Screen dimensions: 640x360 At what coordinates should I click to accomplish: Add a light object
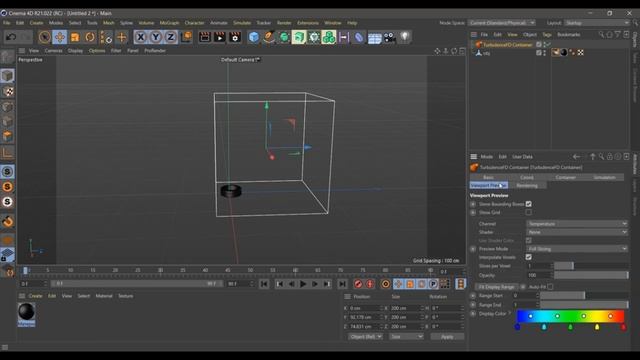[x=404, y=37]
